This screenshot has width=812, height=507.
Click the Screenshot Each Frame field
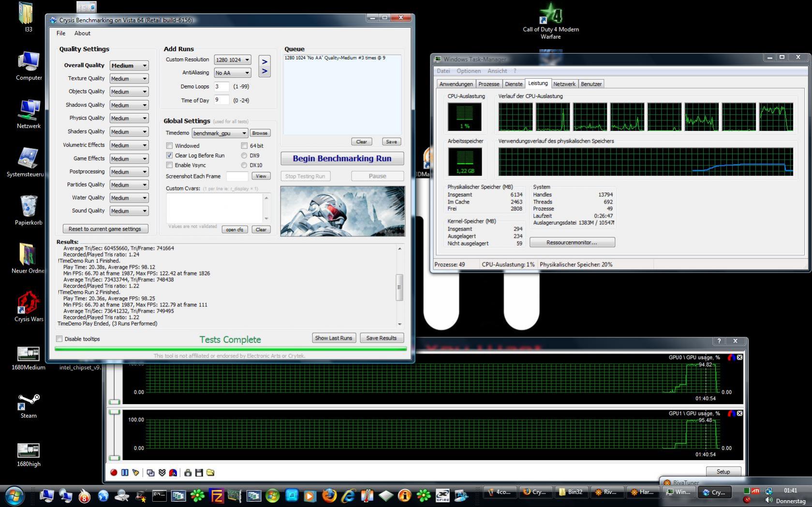coord(237,176)
